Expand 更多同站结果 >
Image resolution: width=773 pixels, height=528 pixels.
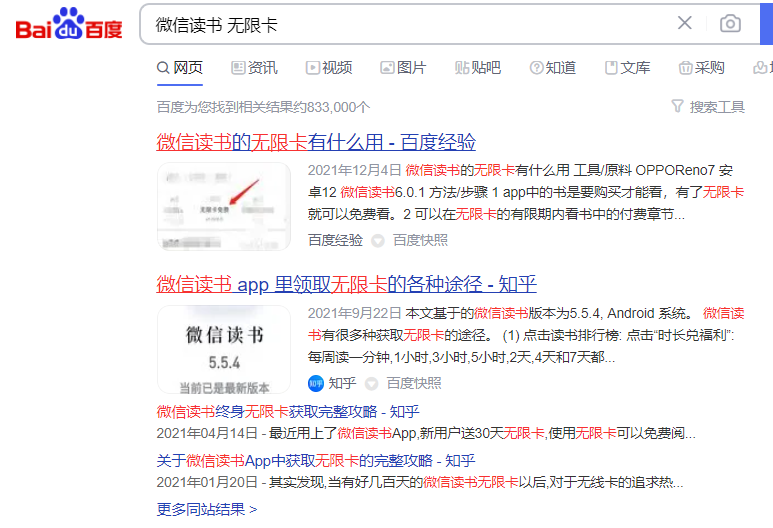(207, 509)
